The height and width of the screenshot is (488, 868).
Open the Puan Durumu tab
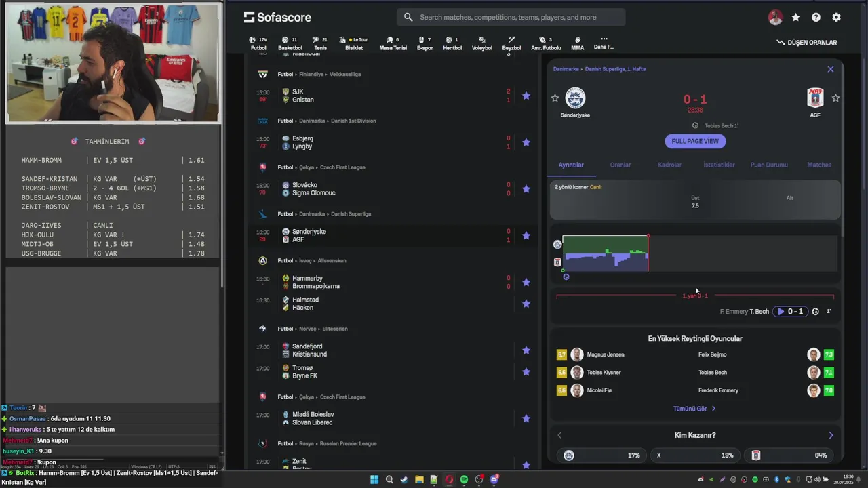click(x=769, y=165)
